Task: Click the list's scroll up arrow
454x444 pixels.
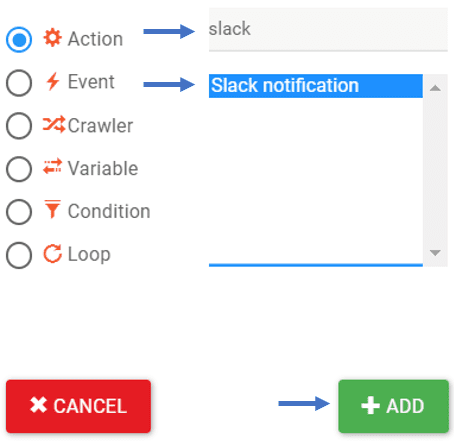Action: click(435, 88)
